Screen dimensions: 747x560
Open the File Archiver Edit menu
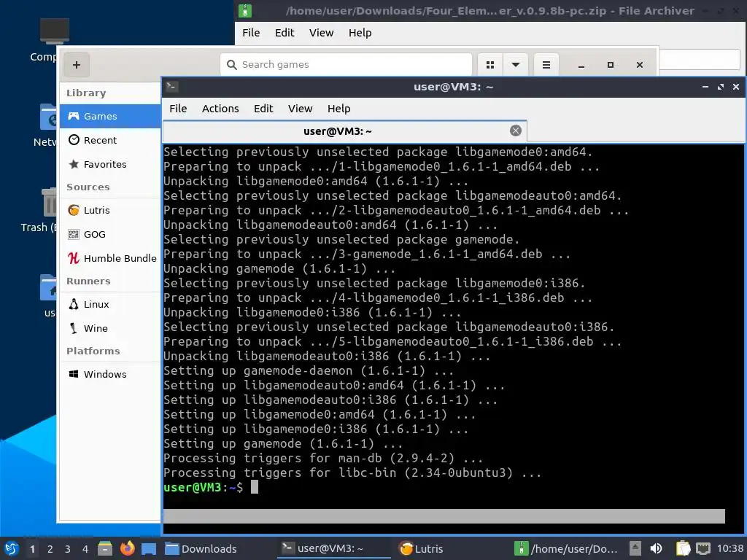(x=285, y=33)
